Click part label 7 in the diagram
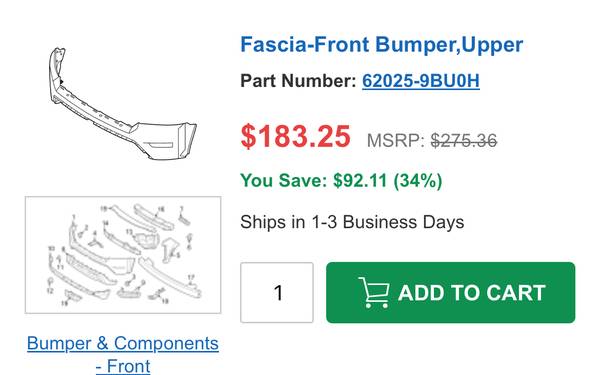 tap(181, 209)
